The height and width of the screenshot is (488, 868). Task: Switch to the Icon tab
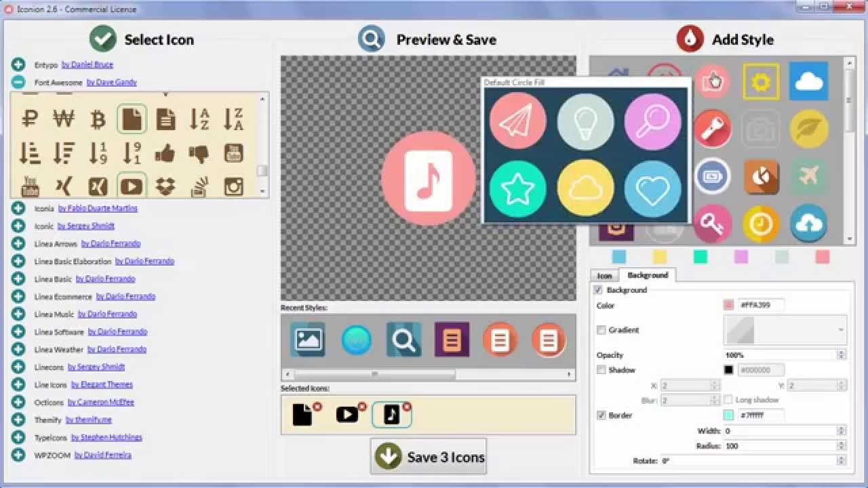(x=604, y=276)
